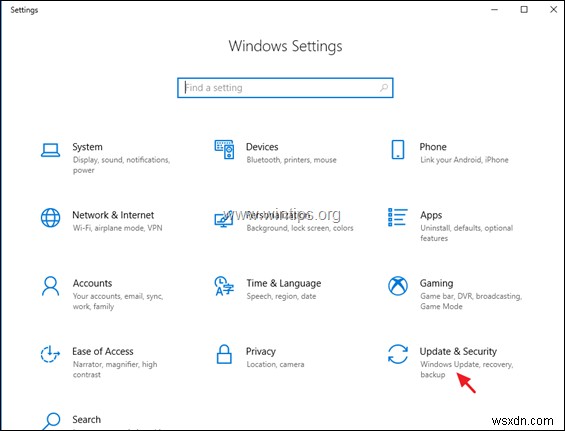This screenshot has height=431, width=565.
Task: Click 'Your accounts, email, sync, work, family' text
Action: (117, 301)
